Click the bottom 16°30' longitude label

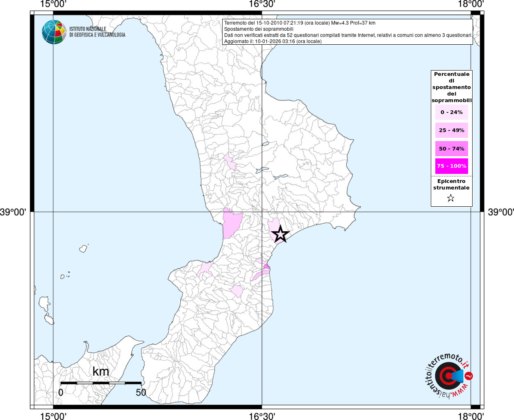262,416
